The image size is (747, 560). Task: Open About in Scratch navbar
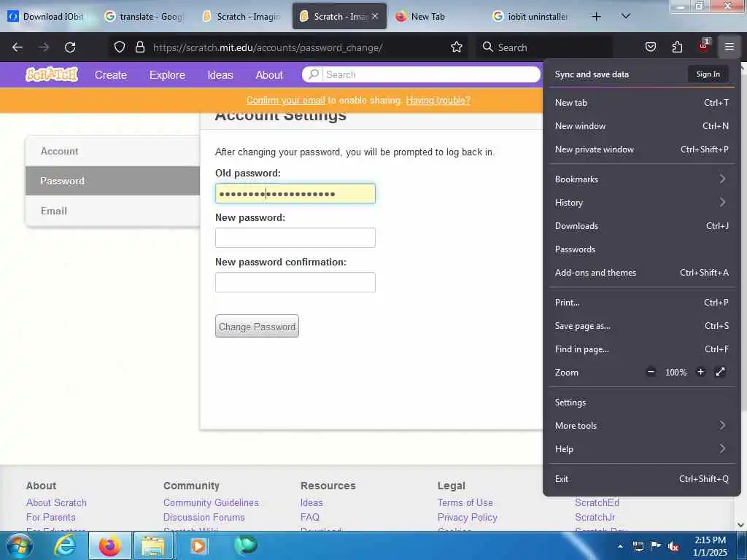[269, 75]
